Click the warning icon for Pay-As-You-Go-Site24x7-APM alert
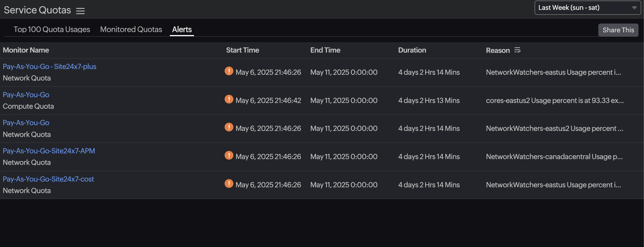 229,155
